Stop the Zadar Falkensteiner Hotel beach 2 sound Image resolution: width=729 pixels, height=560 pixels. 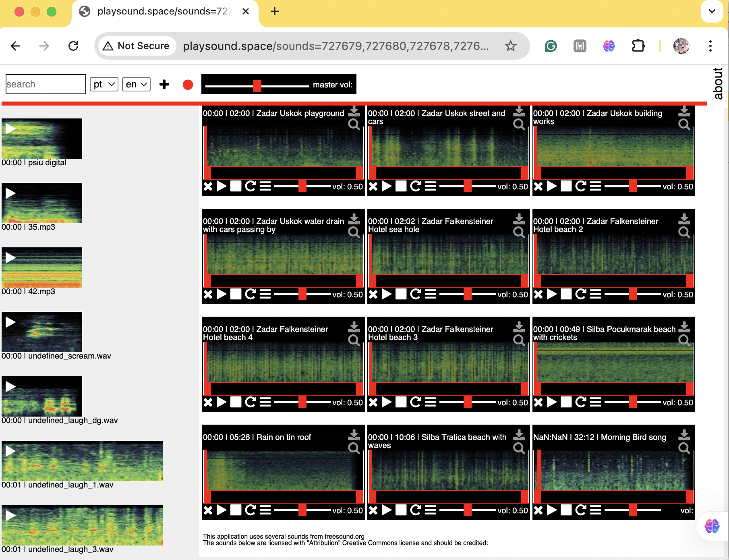coord(566,295)
